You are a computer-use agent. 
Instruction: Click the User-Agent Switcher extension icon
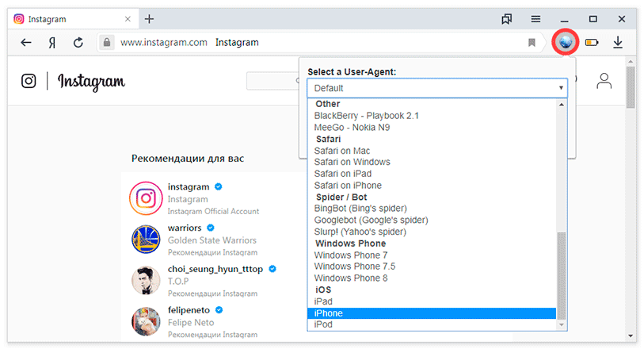coord(565,42)
